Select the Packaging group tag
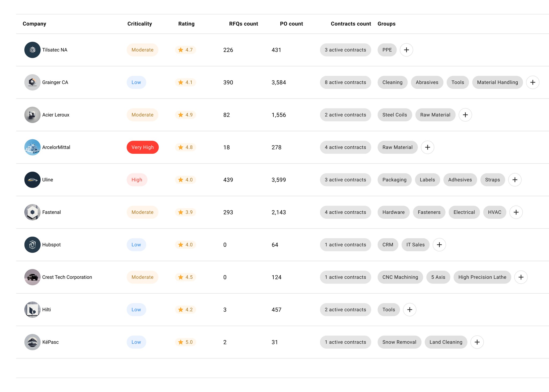Viewport: 549px width, 392px height. tap(394, 180)
